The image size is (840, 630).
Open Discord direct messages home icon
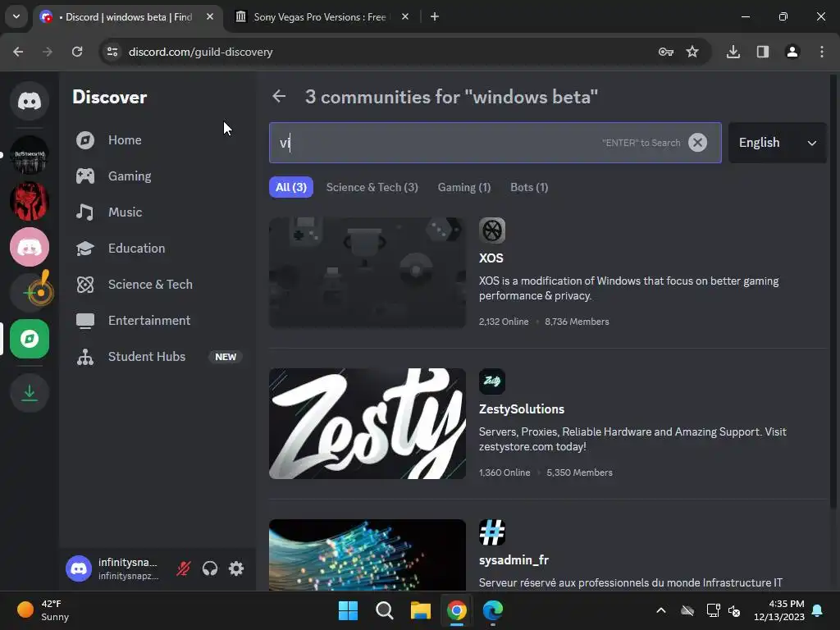click(x=30, y=101)
